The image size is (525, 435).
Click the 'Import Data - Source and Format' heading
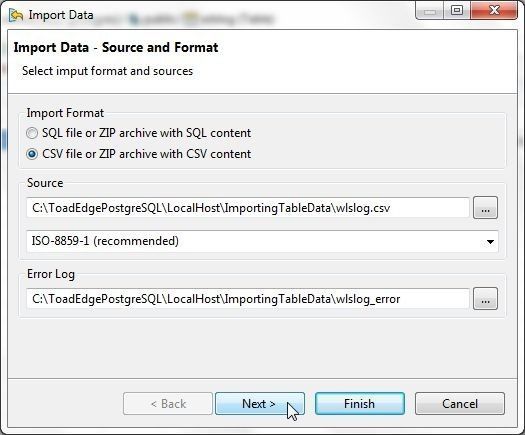116,48
